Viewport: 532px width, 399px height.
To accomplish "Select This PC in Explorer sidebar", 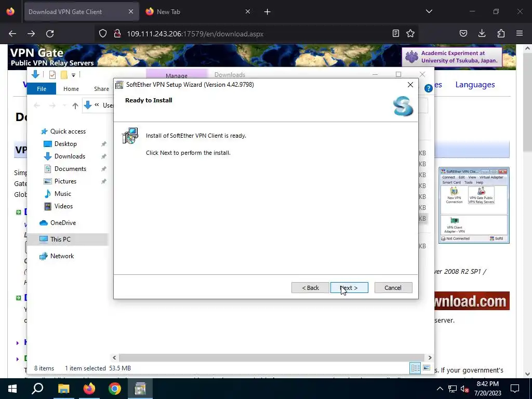I will (x=60, y=240).
